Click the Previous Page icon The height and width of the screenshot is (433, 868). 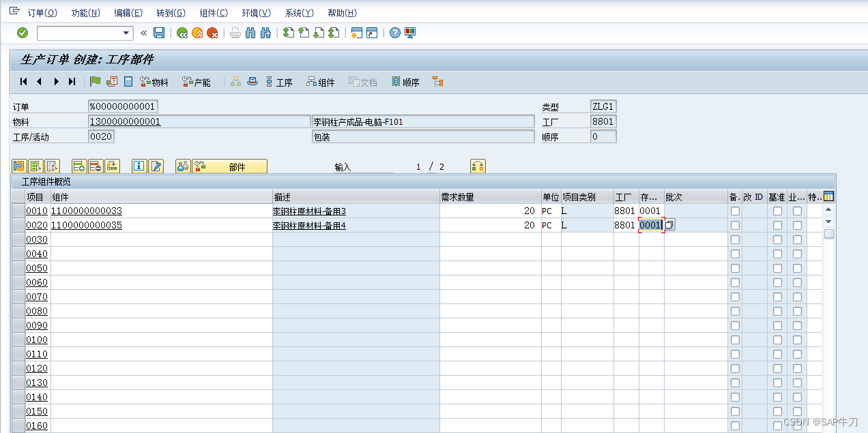[304, 33]
